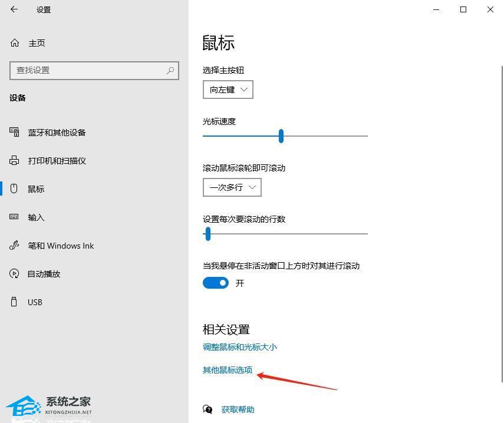The image size is (504, 423).
Task: Go back using the back arrow
Action: coord(14,9)
